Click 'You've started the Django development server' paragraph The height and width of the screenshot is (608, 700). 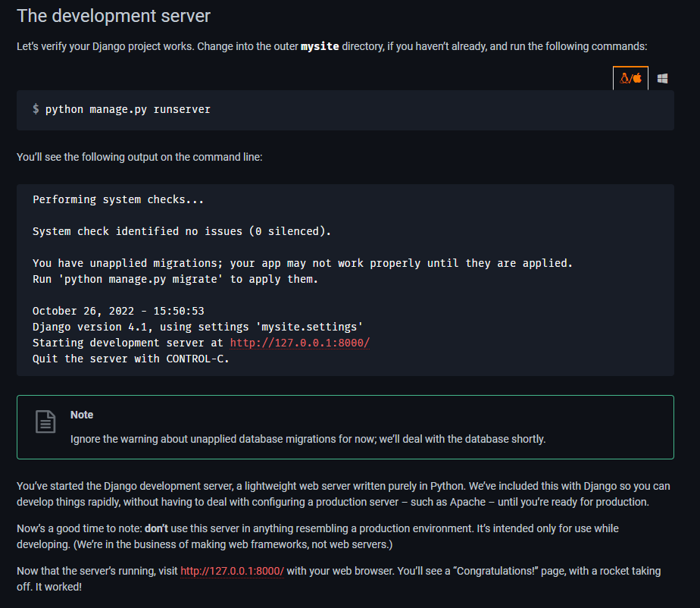click(x=343, y=494)
